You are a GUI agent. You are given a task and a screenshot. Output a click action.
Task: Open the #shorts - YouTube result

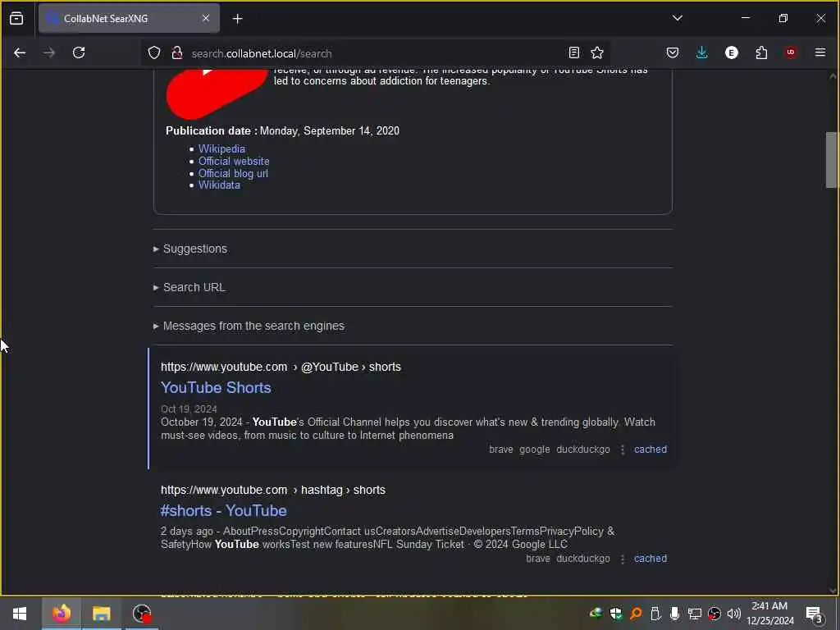point(223,510)
